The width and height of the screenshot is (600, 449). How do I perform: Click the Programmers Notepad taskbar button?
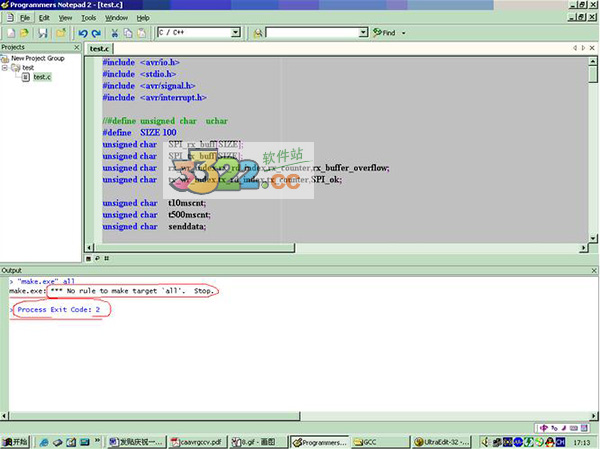pos(319,442)
